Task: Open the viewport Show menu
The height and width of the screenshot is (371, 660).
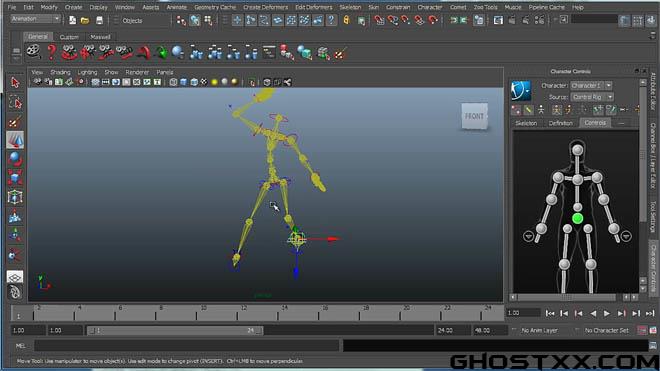Action: [111, 72]
